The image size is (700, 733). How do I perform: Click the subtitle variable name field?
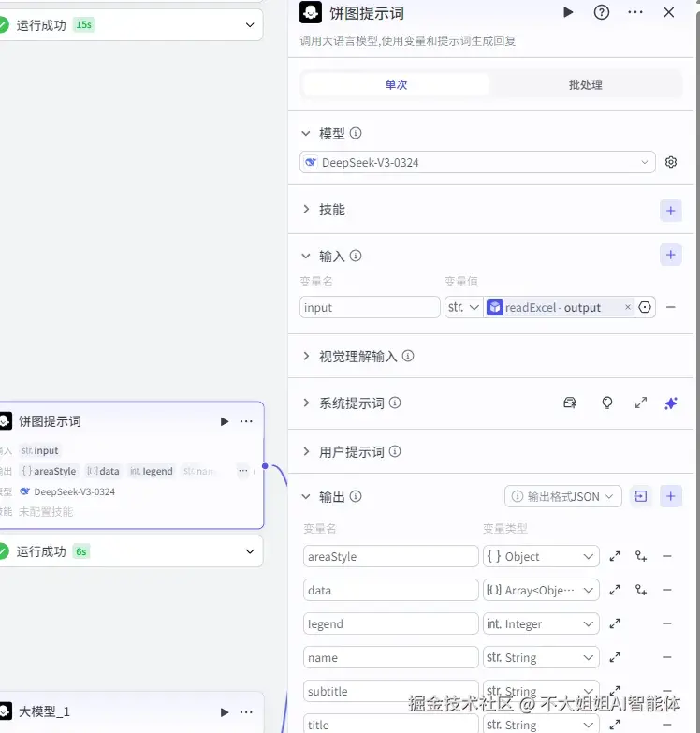coord(390,691)
